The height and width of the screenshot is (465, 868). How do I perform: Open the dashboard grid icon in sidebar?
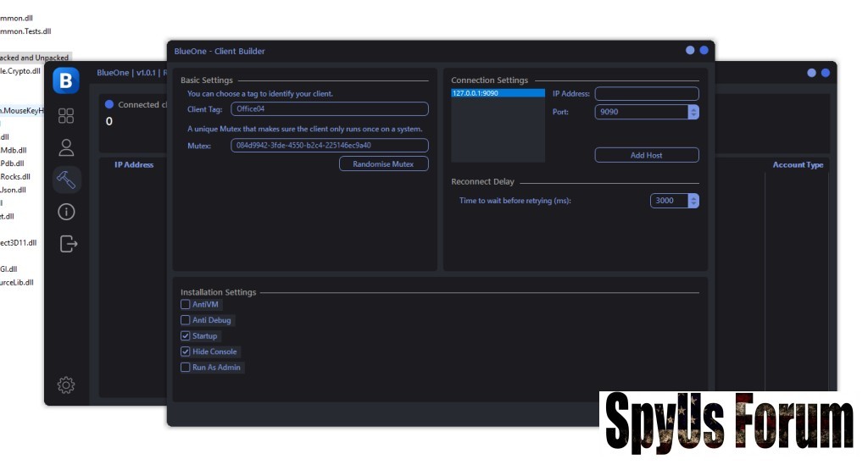[x=66, y=116]
